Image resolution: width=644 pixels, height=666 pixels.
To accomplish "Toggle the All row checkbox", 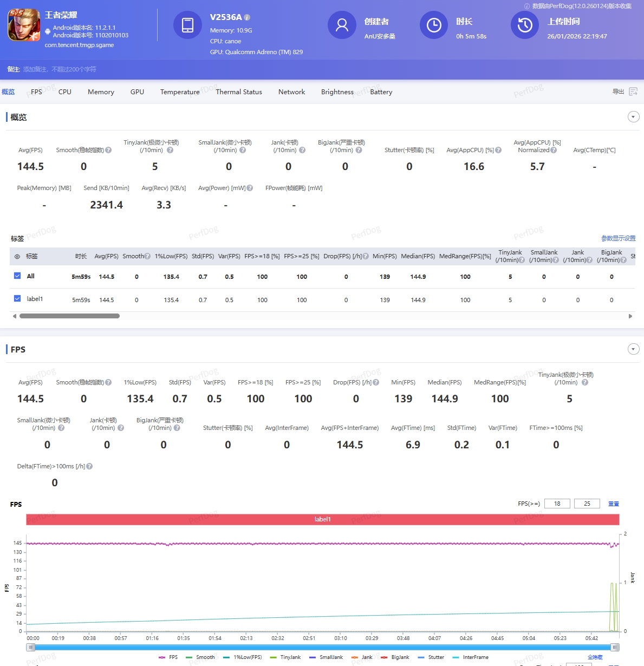I will (17, 276).
